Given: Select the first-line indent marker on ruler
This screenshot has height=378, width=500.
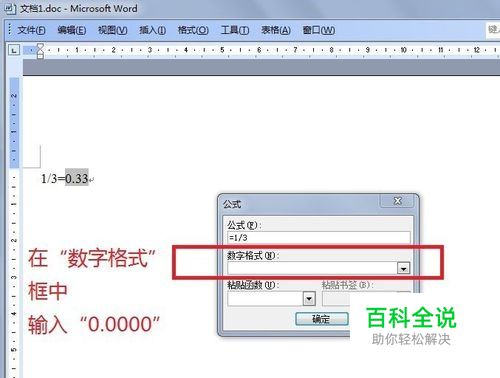Looking at the screenshot, I should [x=40, y=46].
